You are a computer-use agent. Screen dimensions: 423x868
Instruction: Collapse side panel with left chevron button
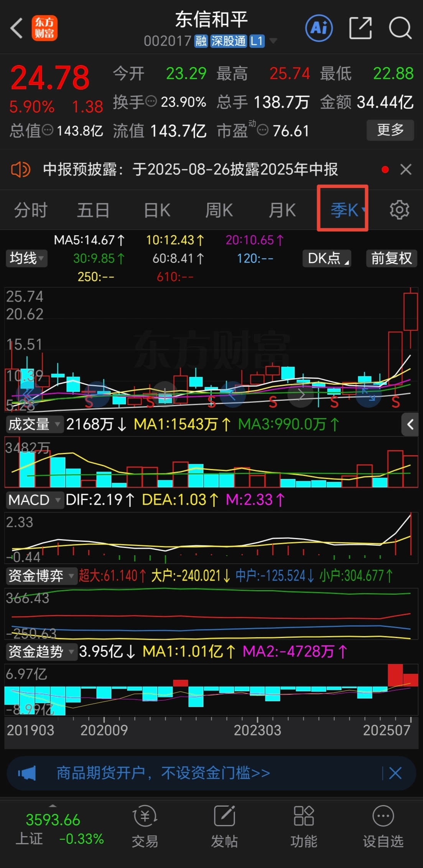pyautogui.click(x=410, y=424)
